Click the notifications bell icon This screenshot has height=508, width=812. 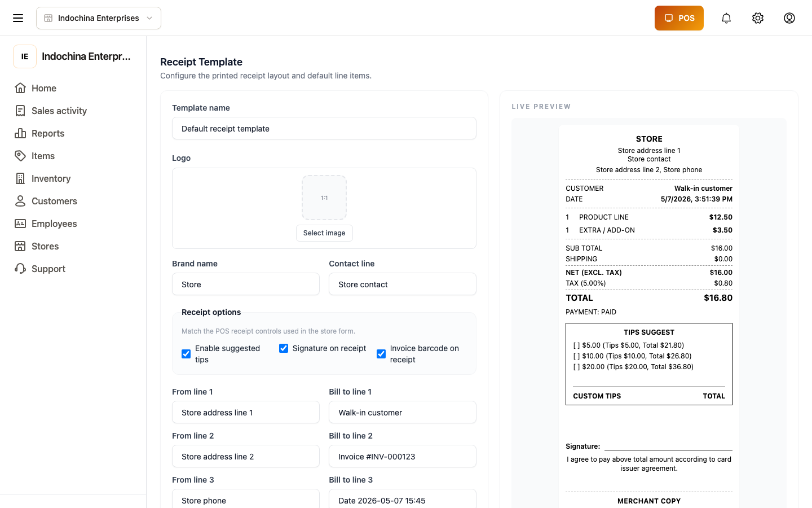tap(726, 18)
